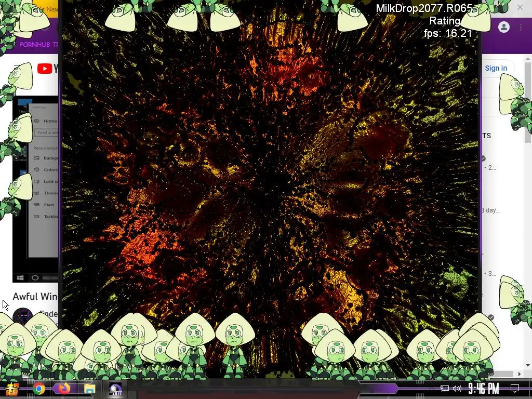The height and width of the screenshot is (399, 532).
Task: Click Home in the video's Settings window
Action: 50,121
